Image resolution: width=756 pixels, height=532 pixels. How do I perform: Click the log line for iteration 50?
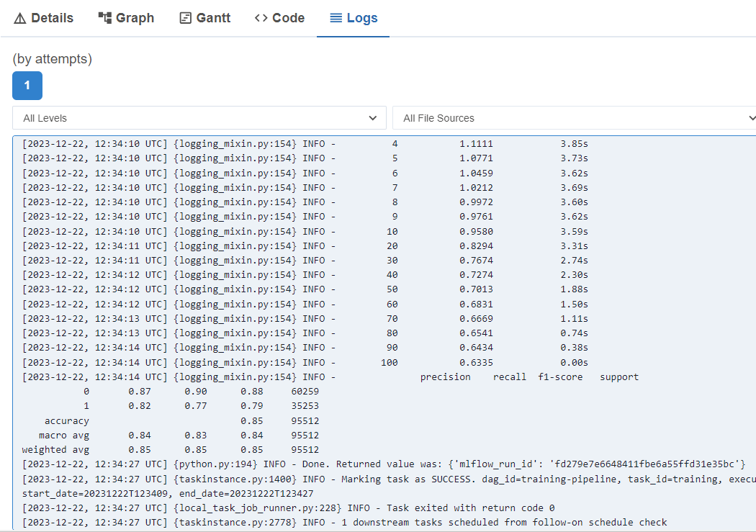(x=305, y=289)
